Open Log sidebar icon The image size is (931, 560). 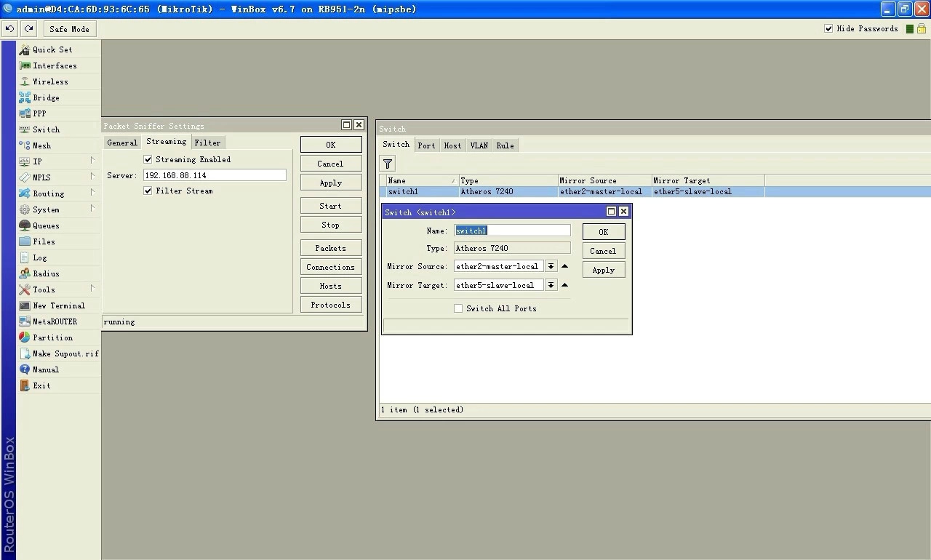(25, 257)
